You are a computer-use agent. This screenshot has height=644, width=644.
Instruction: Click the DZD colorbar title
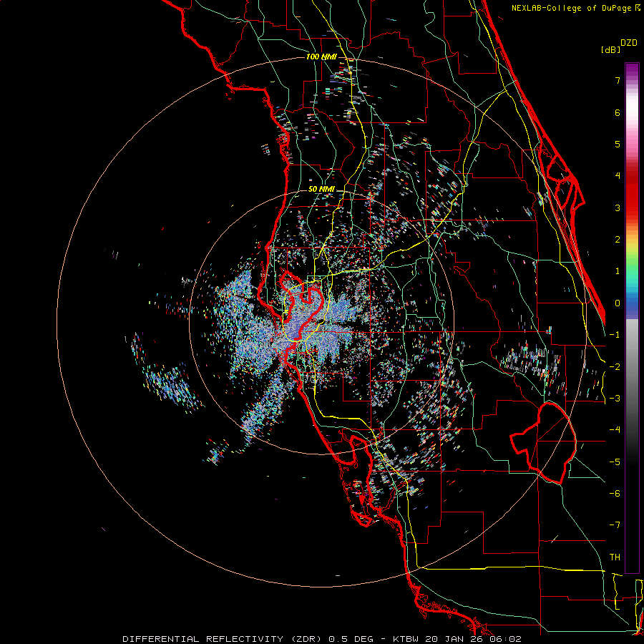click(x=629, y=43)
